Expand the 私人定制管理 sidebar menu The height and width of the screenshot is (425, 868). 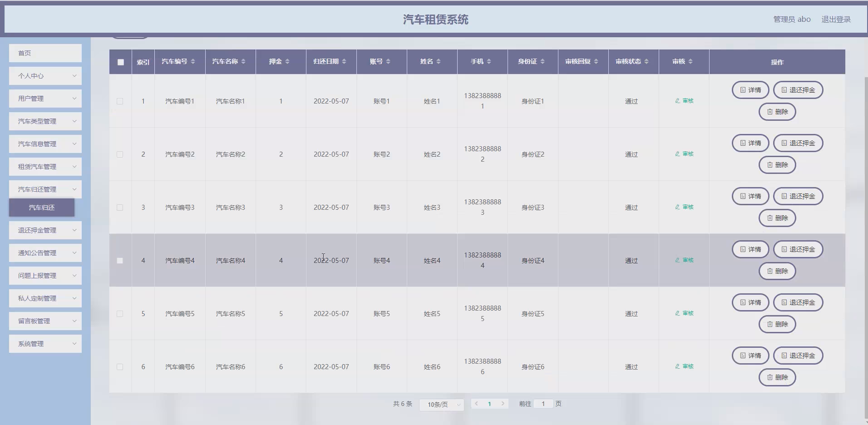pyautogui.click(x=45, y=298)
